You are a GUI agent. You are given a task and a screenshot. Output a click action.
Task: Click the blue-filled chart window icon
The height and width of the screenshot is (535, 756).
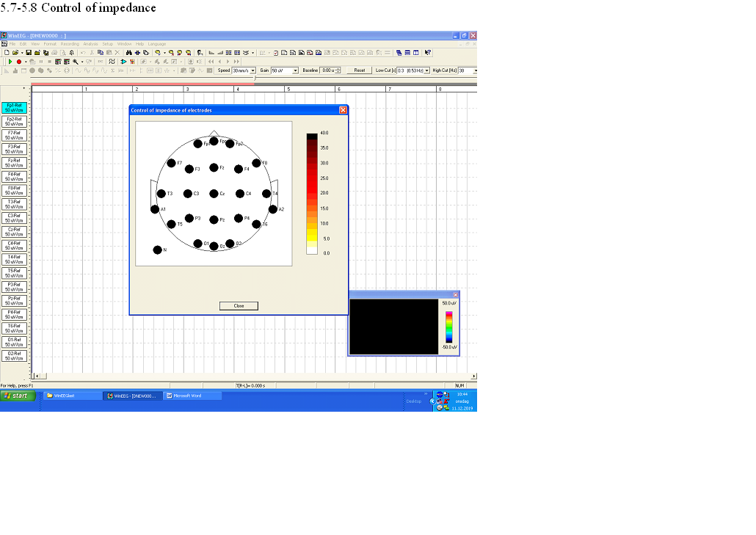point(319,53)
